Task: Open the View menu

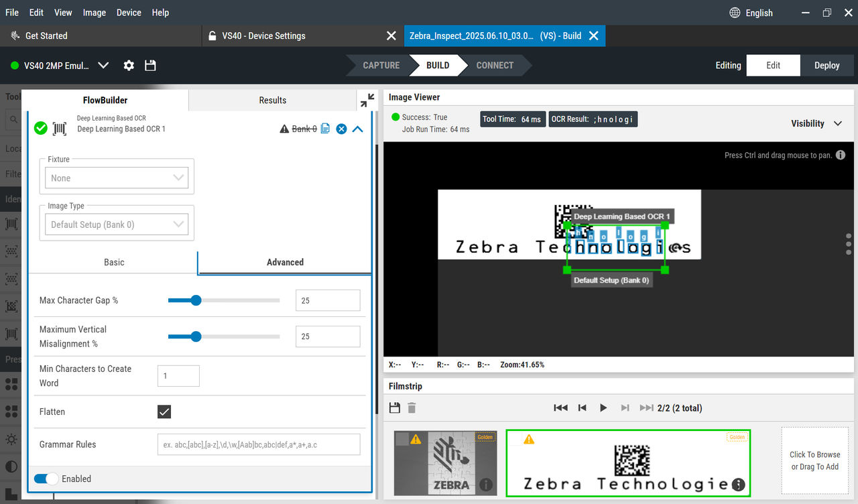Action: [63, 12]
